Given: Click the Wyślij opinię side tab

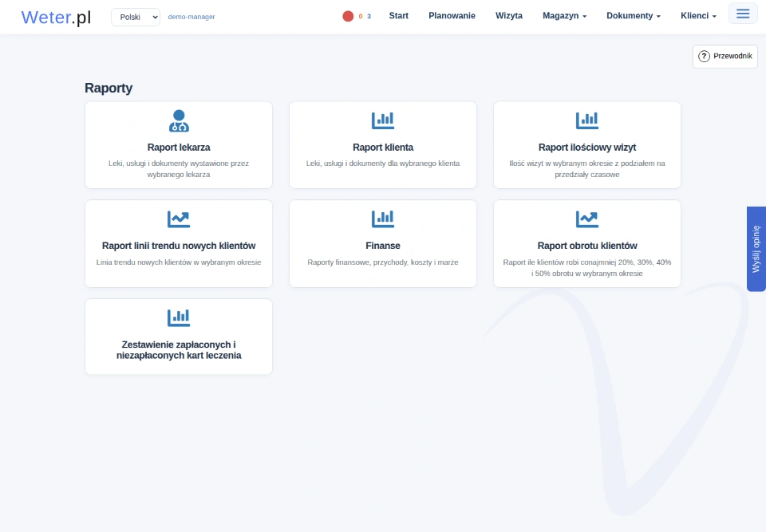Looking at the screenshot, I should click(x=756, y=249).
